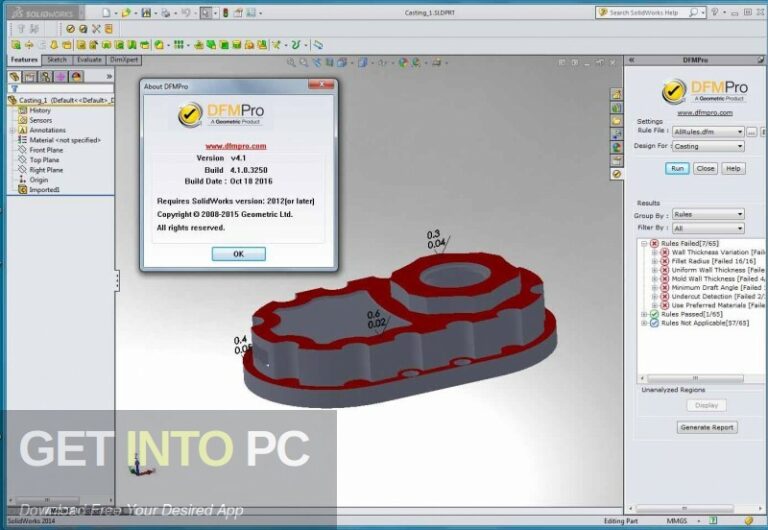Click the Close button in DFMPro pane
The width and height of the screenshot is (768, 530).
pos(705,169)
